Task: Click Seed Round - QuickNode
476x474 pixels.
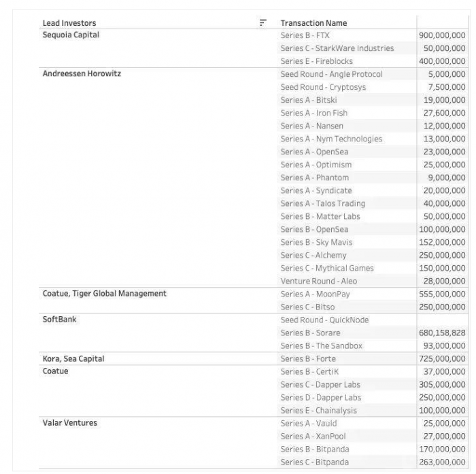Action: click(324, 320)
